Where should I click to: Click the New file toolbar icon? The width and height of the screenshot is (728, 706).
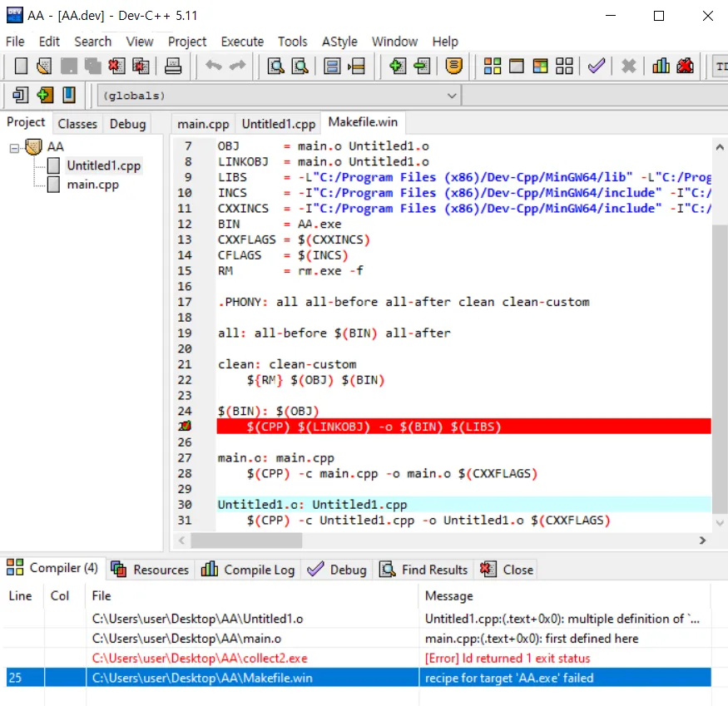[x=21, y=66]
